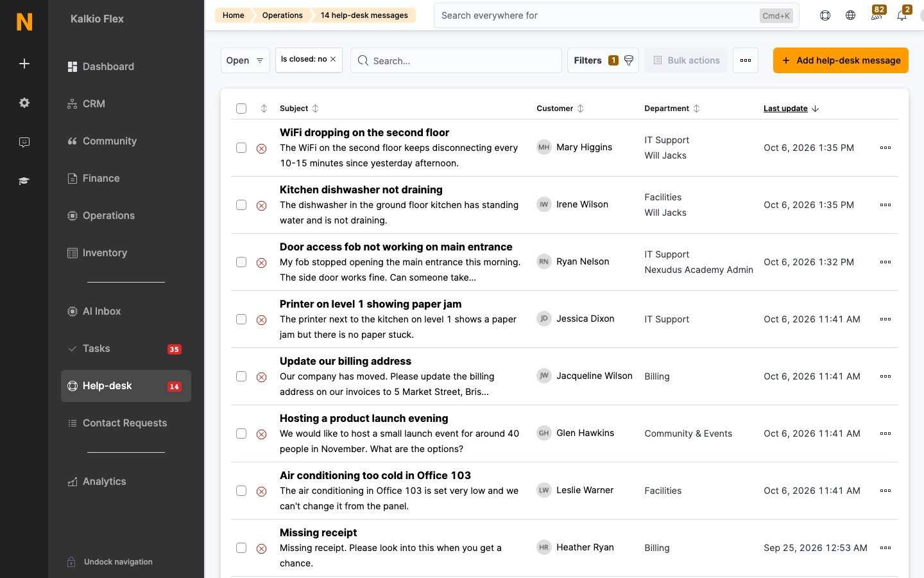Open the Tasks sidebar item
Image resolution: width=924 pixels, height=578 pixels.
126,349
